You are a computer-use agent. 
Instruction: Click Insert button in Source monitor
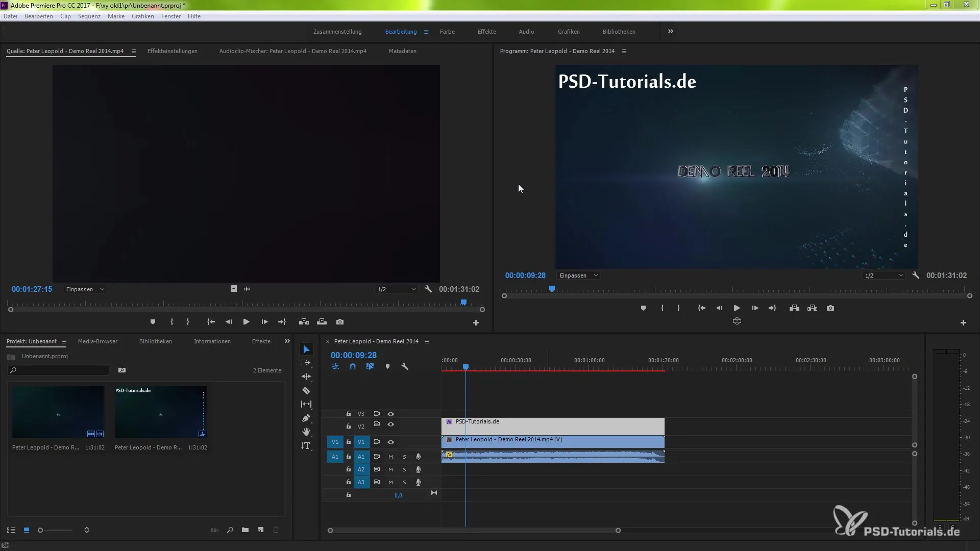(x=304, y=322)
